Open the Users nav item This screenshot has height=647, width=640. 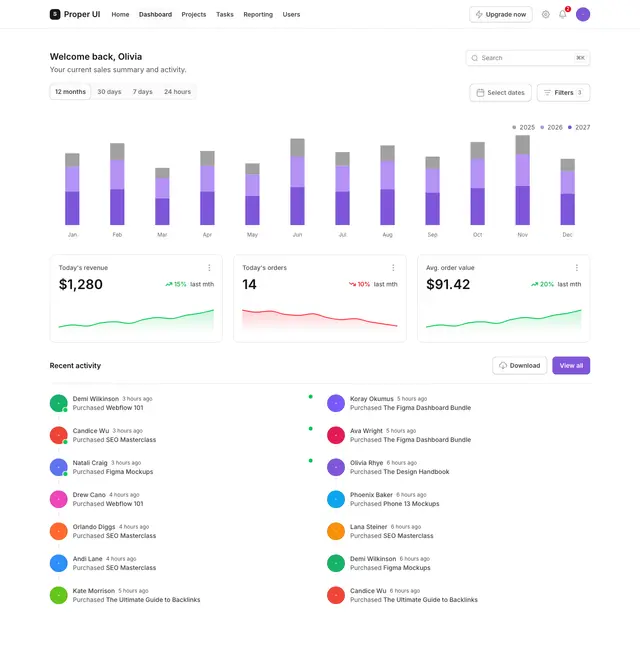291,14
